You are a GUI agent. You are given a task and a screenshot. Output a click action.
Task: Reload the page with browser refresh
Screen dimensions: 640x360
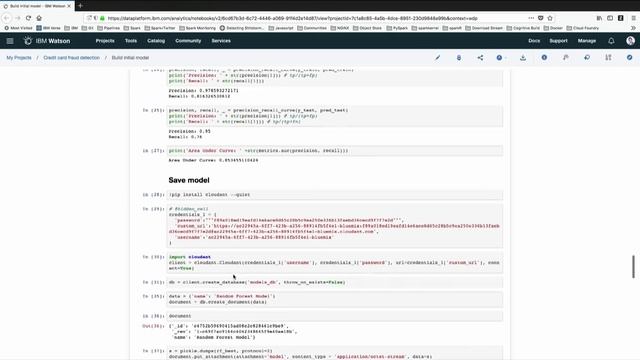click(x=28, y=18)
